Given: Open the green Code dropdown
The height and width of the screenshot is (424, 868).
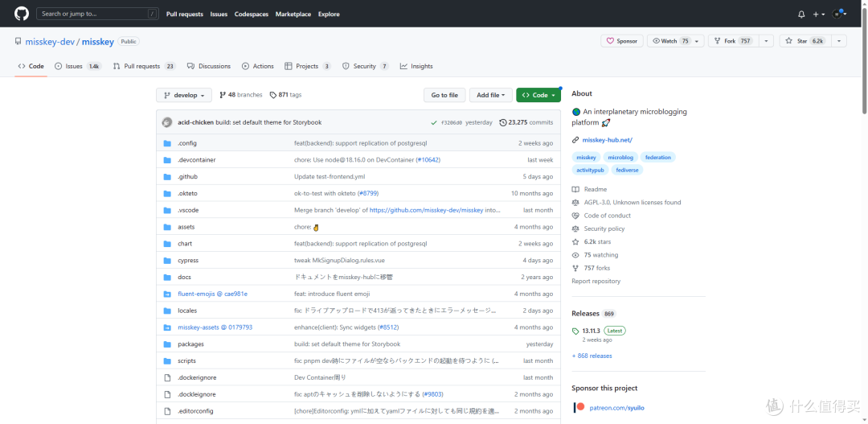Looking at the screenshot, I should (x=538, y=95).
